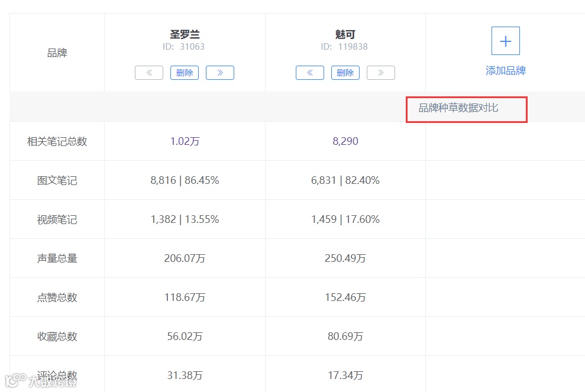Select the 圣罗兰 brand name heading
This screenshot has height=392, width=585.
pyautogui.click(x=185, y=35)
